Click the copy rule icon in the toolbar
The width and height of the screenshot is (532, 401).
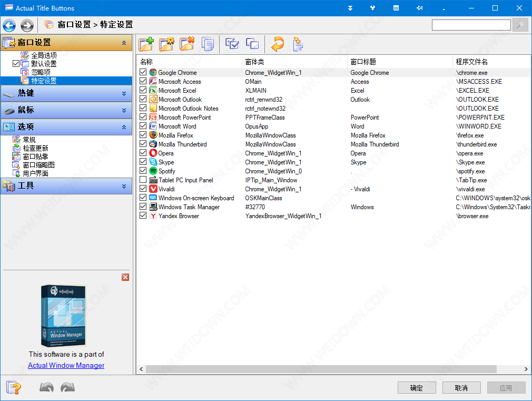pos(208,44)
